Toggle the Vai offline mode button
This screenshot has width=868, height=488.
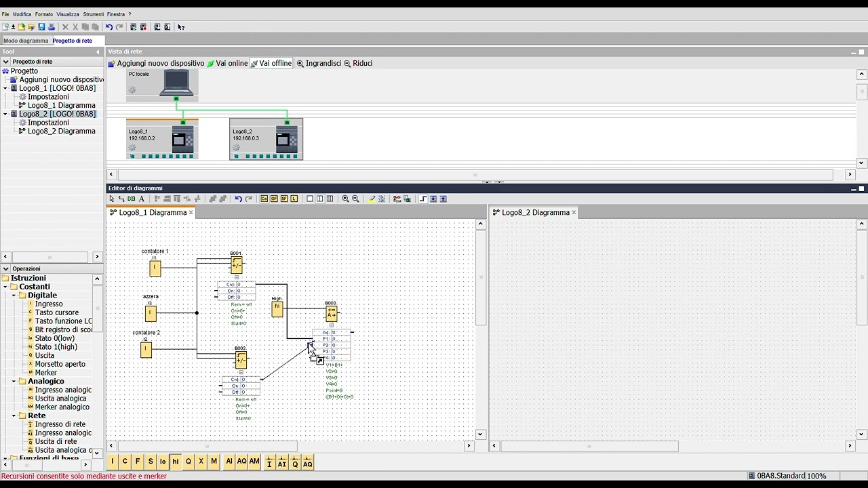coord(271,63)
